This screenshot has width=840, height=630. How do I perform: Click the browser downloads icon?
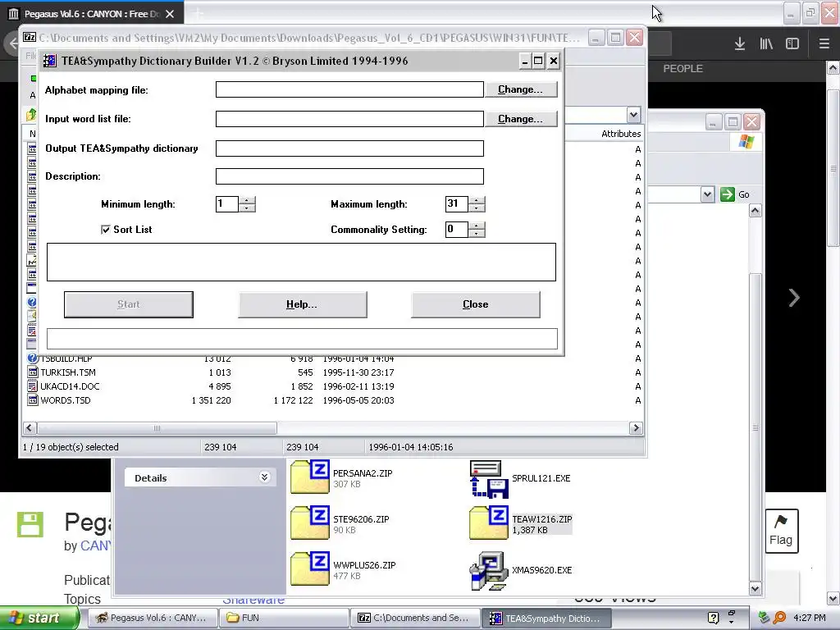pos(740,44)
